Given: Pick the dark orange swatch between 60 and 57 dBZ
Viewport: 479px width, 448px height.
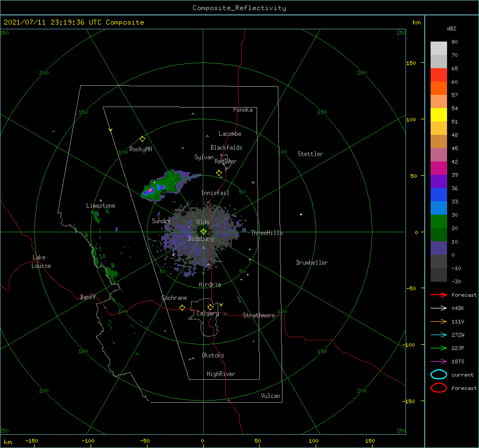Looking at the screenshot, I should [439, 88].
